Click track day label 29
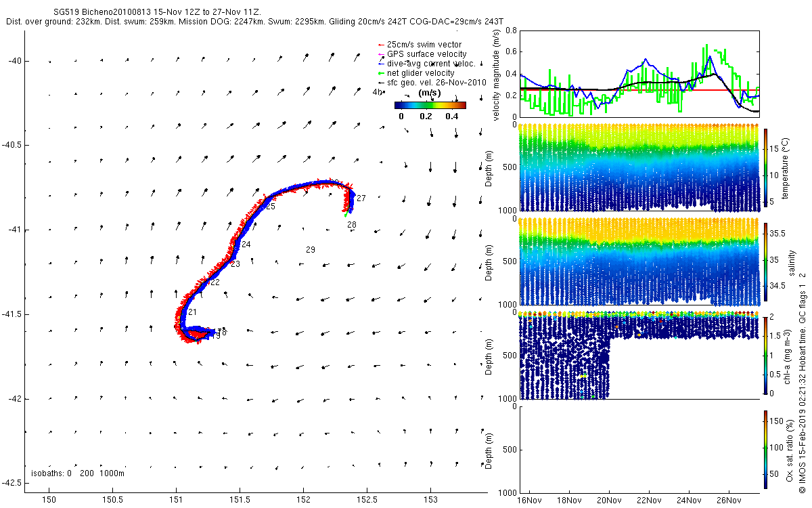Image resolution: width=812 pixels, height=508 pixels. pos(311,250)
